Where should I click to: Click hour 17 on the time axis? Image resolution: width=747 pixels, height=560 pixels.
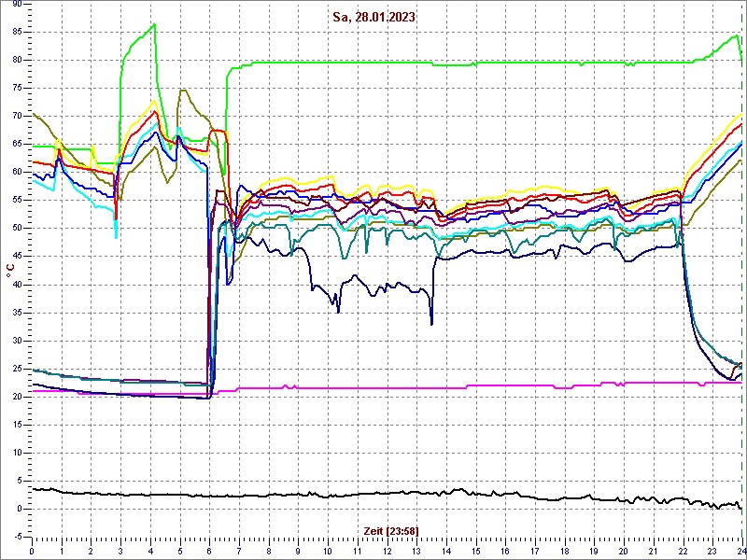tap(535, 549)
